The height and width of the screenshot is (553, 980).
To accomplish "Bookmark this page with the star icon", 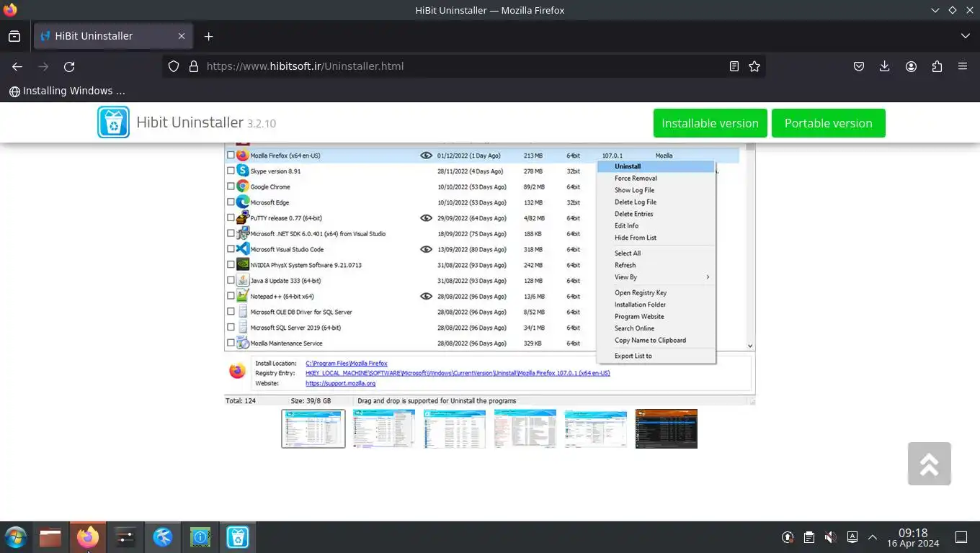I will click(754, 66).
